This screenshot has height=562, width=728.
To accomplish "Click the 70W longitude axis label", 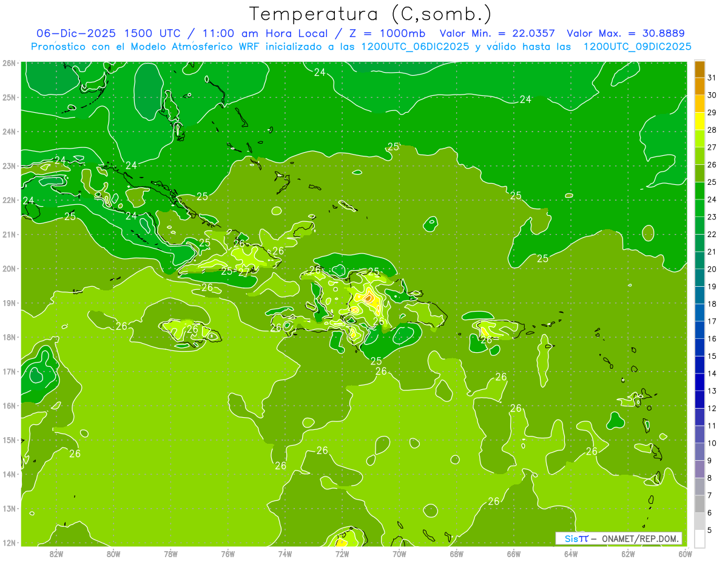I will point(399,554).
